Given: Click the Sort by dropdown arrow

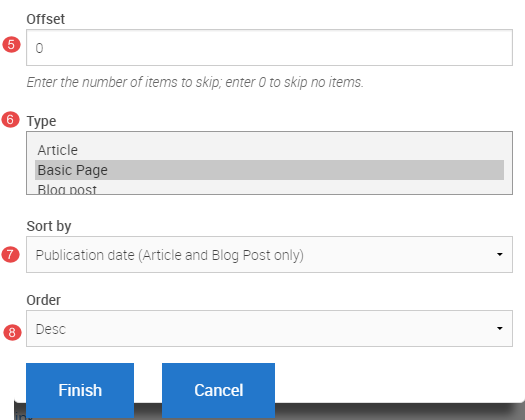Looking at the screenshot, I should click(x=500, y=255).
